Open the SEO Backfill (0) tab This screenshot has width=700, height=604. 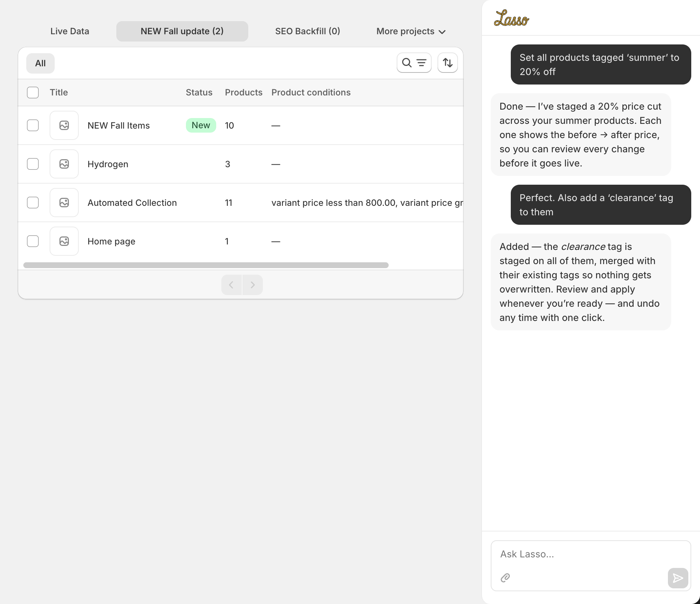pyautogui.click(x=308, y=31)
